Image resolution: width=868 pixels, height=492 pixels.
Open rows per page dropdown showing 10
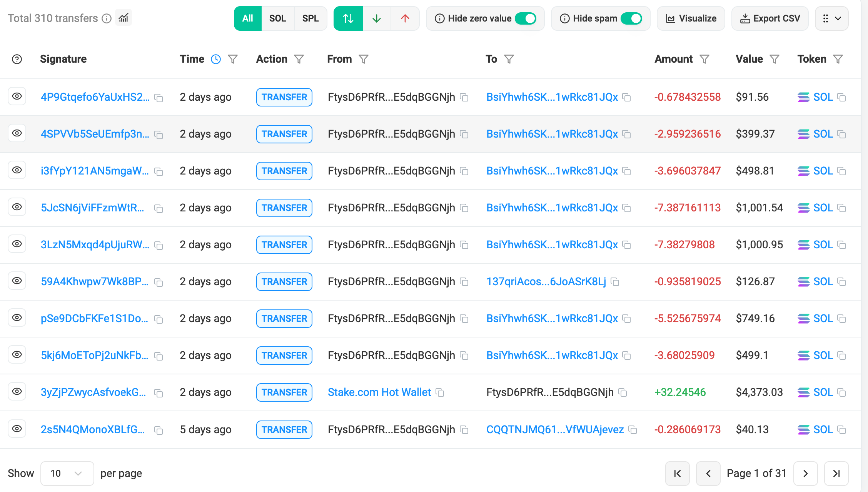pyautogui.click(x=67, y=473)
